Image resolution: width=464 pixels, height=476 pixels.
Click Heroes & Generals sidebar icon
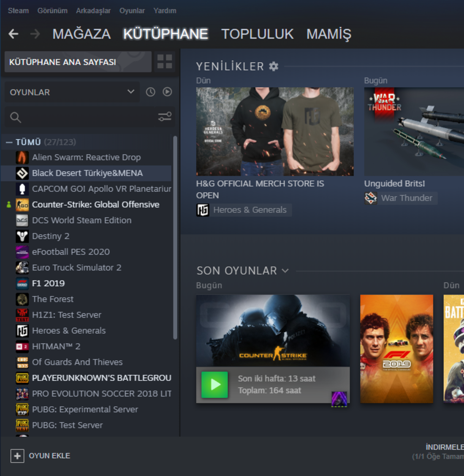coord(22,331)
